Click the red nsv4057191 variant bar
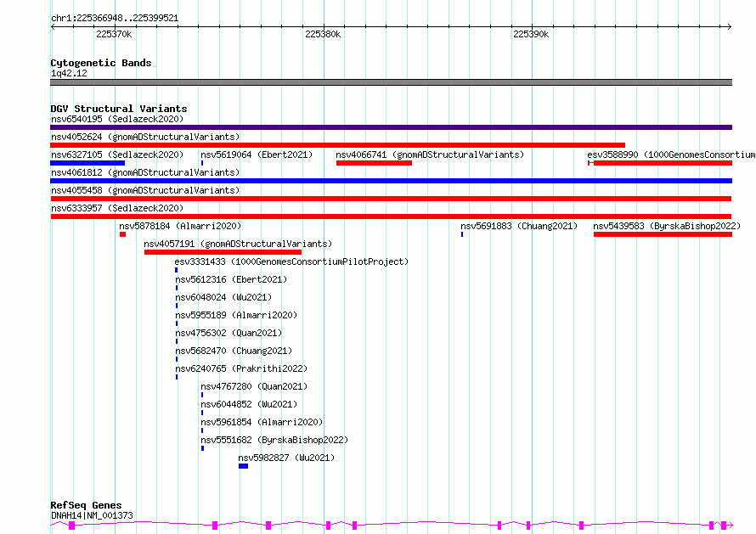 (223, 252)
